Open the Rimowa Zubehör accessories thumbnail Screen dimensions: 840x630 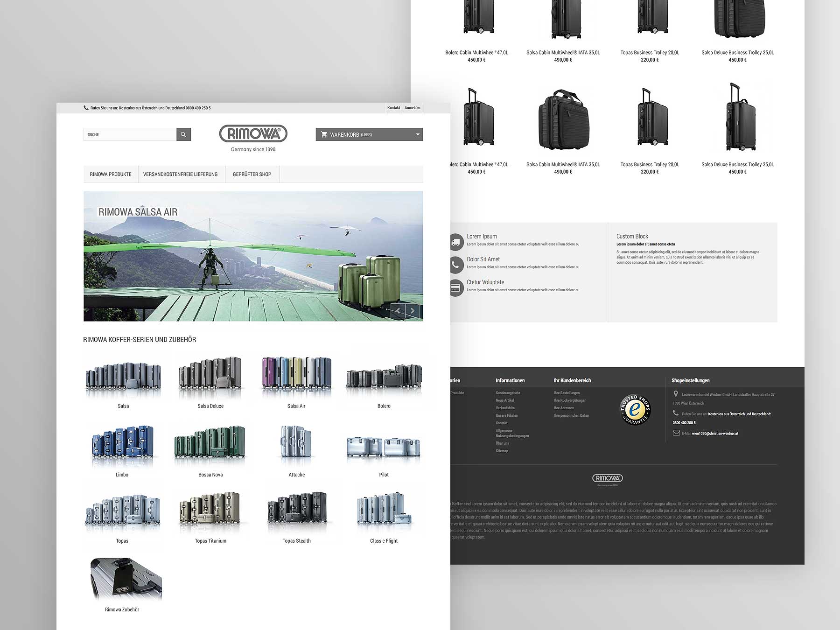coord(126,579)
